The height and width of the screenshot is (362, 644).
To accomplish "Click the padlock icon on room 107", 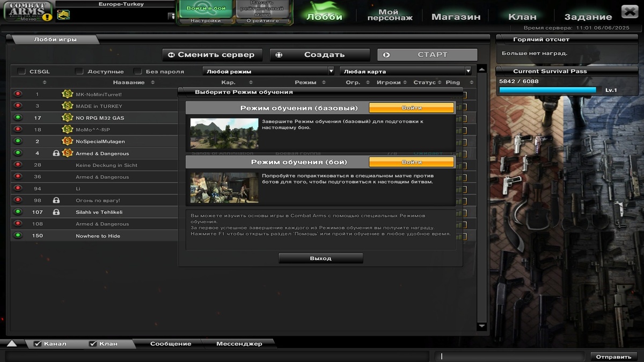I will 56,212.
